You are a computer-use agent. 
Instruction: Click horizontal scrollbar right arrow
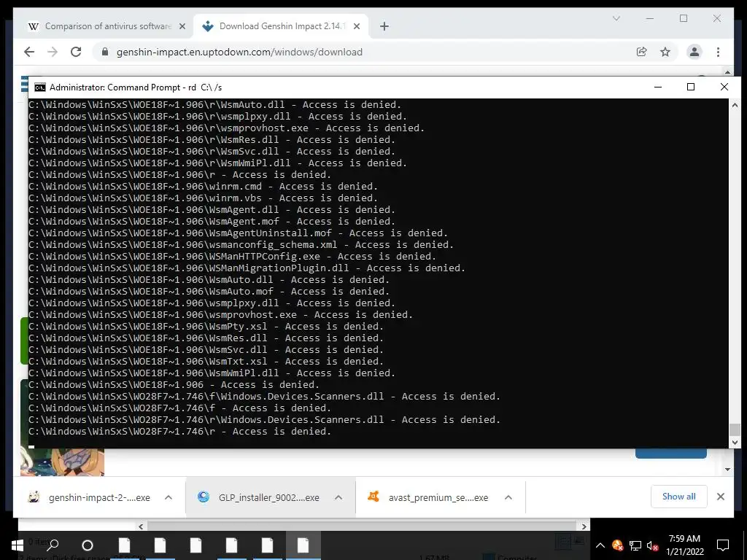(584, 526)
